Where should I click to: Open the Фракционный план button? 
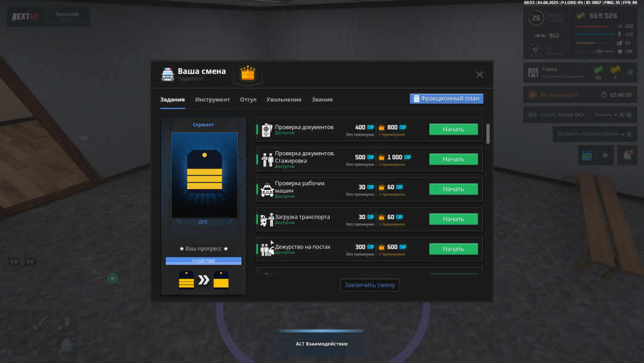447,99
